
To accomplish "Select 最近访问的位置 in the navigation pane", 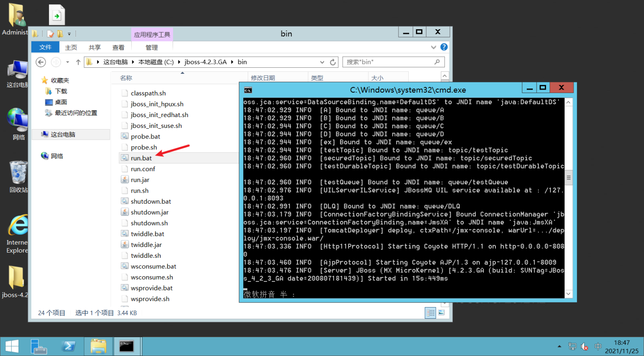I will point(76,113).
